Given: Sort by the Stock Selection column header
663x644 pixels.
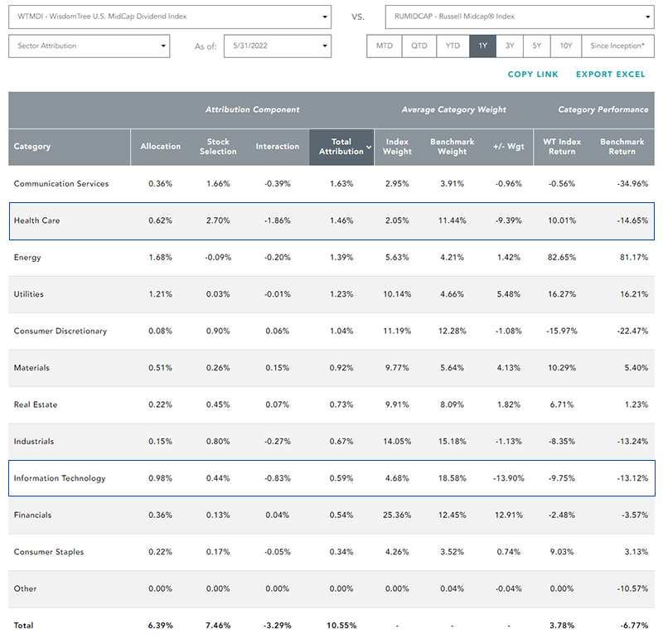Looking at the screenshot, I should (218, 147).
